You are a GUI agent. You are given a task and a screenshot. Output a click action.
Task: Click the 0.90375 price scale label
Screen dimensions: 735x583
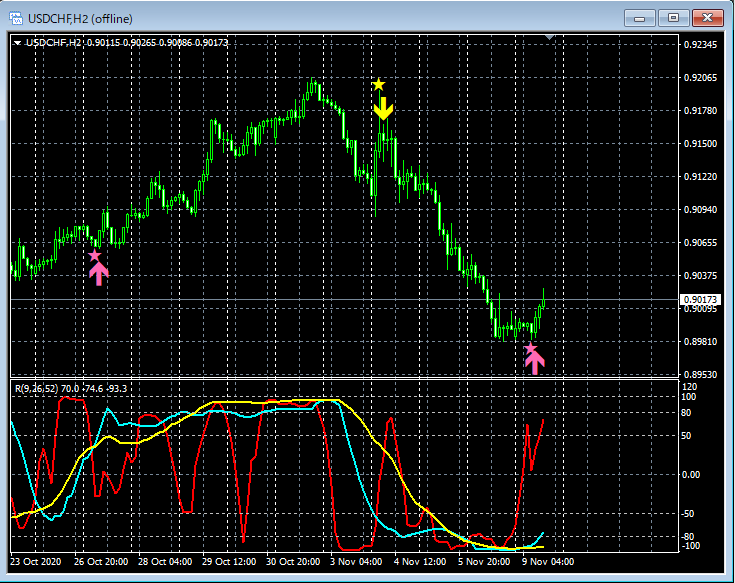pos(700,276)
